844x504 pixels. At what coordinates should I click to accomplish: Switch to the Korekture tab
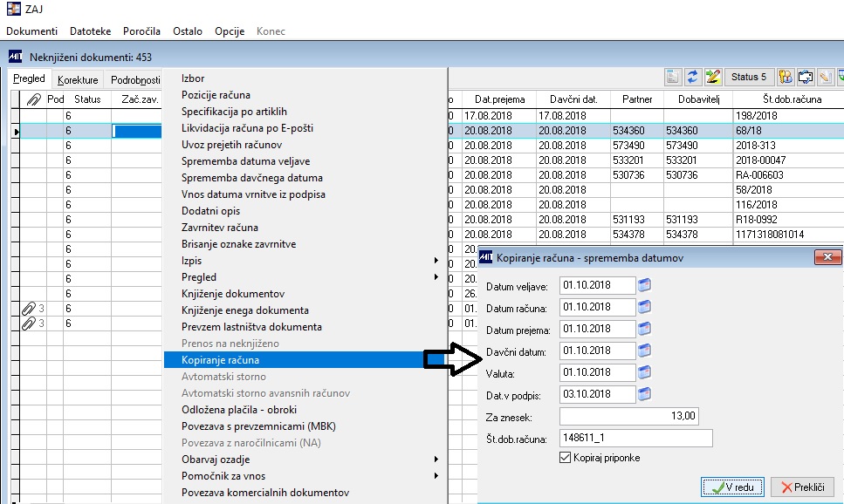point(78,79)
